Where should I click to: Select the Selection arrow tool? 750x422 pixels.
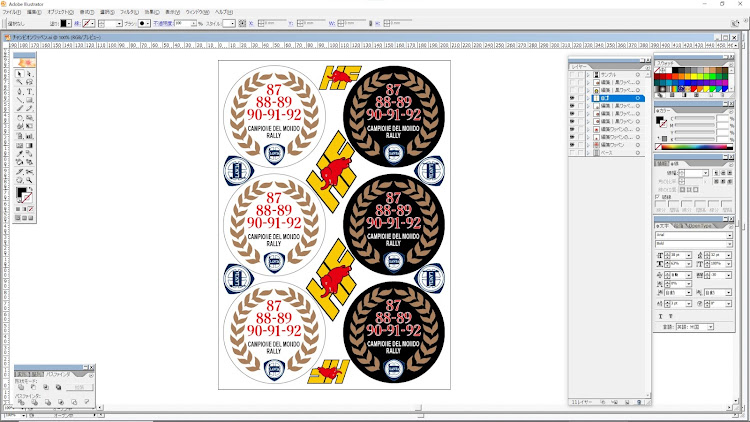(20, 74)
